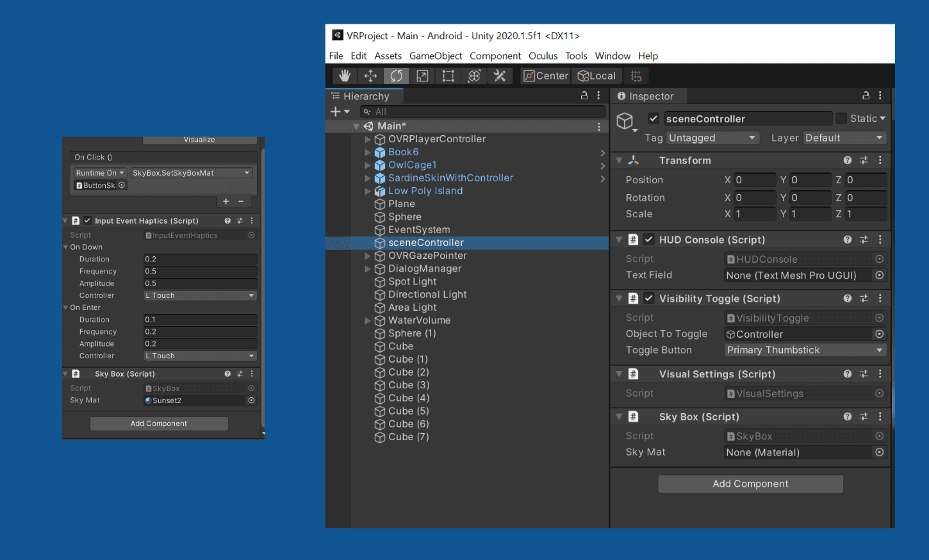Open Book6 prefab with arrow
Viewport: 929px width, 560px height.
pyautogui.click(x=602, y=152)
